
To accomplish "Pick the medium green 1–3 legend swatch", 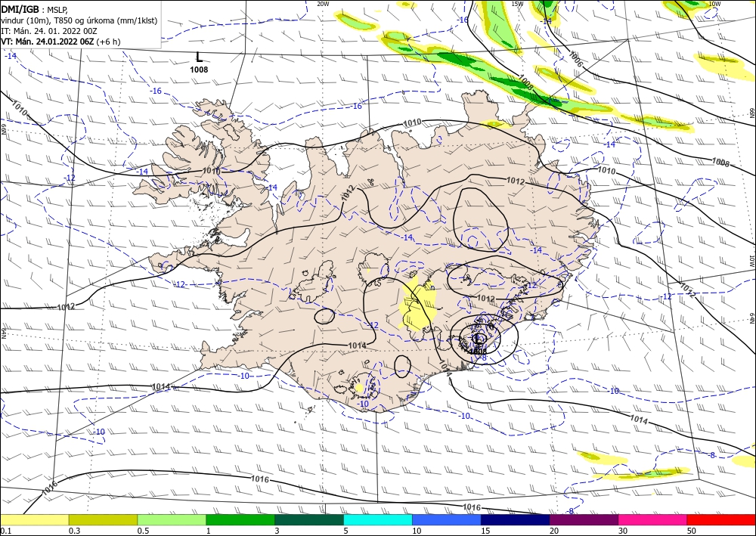I will coord(240,519).
